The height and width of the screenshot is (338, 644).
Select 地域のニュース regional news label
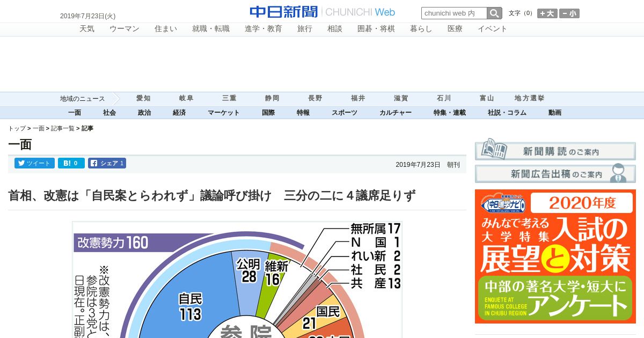pyautogui.click(x=83, y=99)
